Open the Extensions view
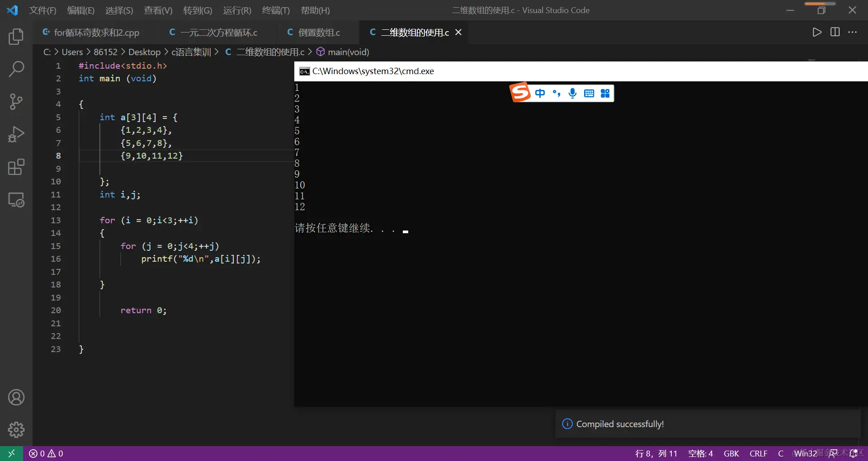 (16, 167)
